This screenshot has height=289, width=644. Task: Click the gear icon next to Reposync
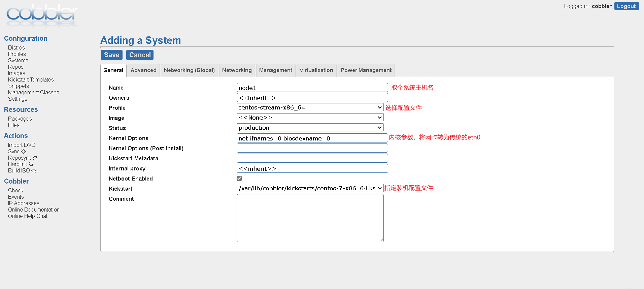[35, 158]
